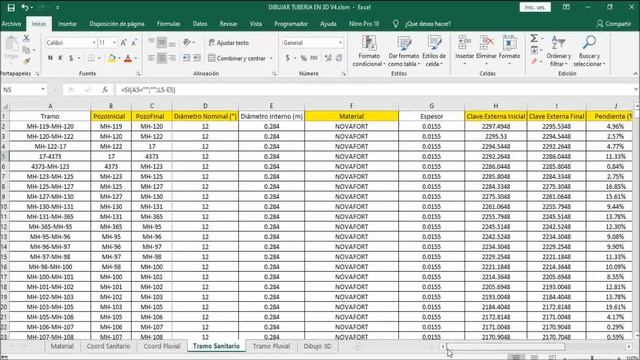
Task: Open the Calibri font name dropdown
Action: (x=94, y=42)
